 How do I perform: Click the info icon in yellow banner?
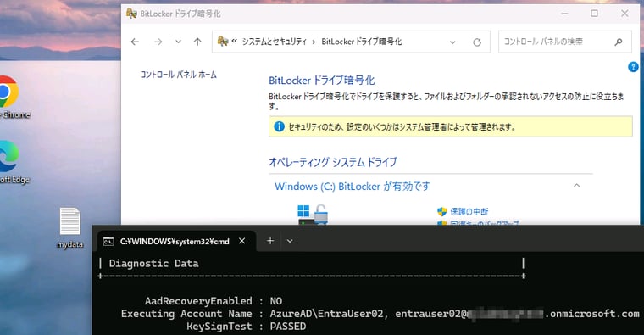(x=279, y=126)
